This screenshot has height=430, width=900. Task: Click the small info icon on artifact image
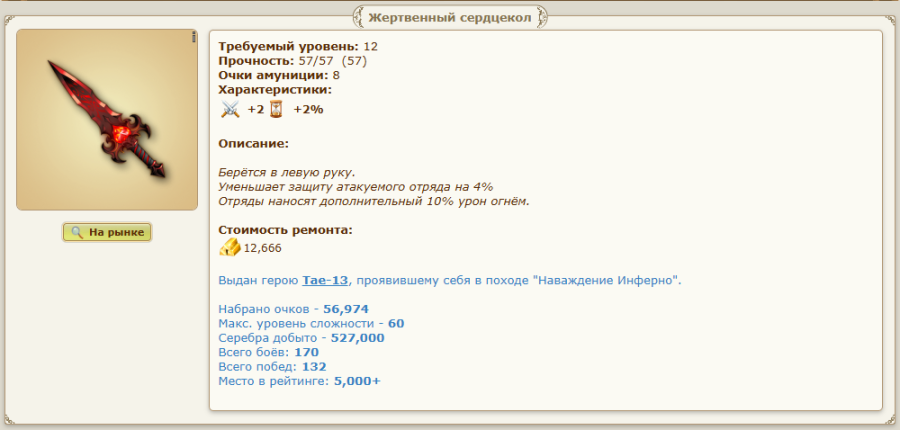point(193,38)
